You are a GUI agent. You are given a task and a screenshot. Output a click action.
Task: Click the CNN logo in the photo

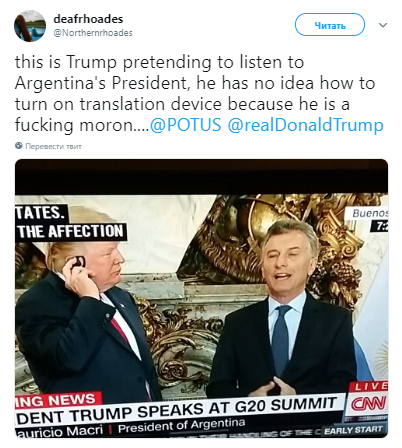point(369,404)
